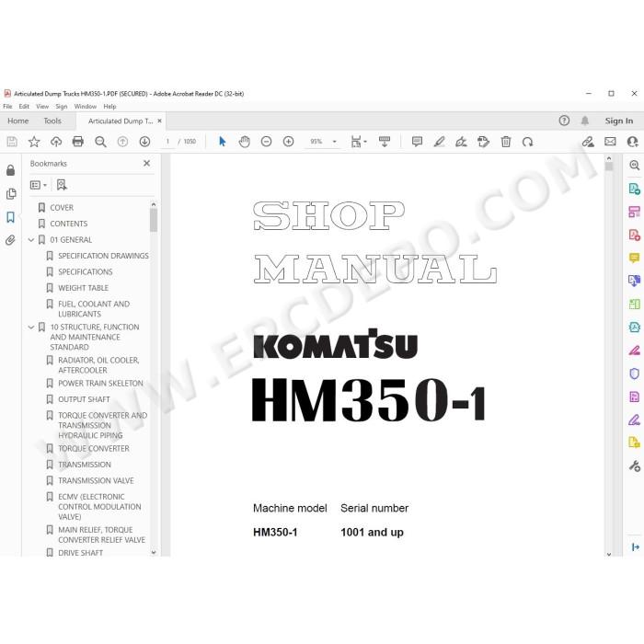The width and height of the screenshot is (644, 644).
Task: Expand the right tools pane arrow
Action: tap(635, 547)
